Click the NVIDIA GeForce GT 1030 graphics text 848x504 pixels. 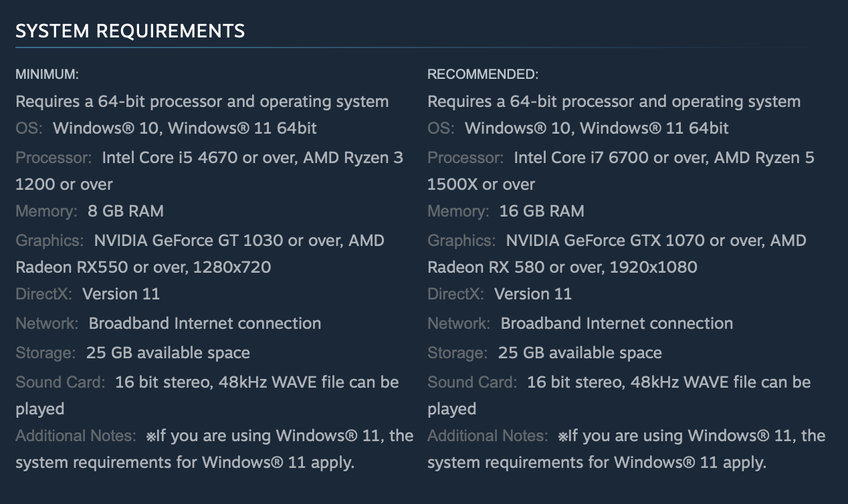click(189, 241)
